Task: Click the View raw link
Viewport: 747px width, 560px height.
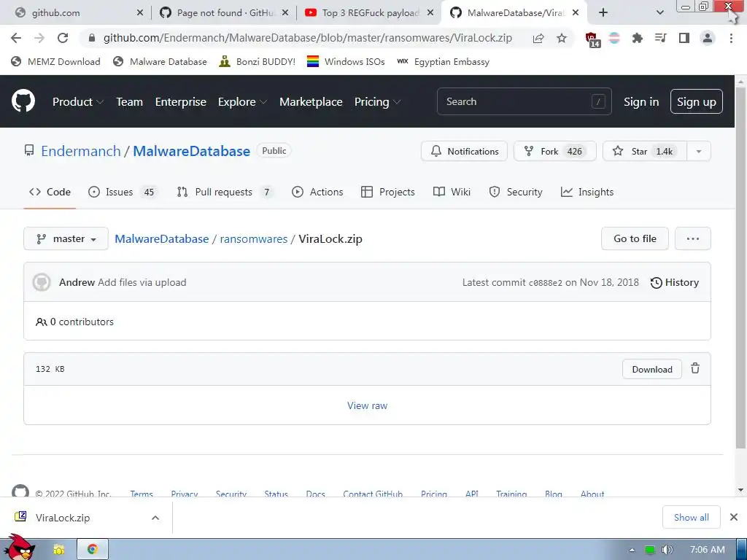Action: click(x=368, y=405)
